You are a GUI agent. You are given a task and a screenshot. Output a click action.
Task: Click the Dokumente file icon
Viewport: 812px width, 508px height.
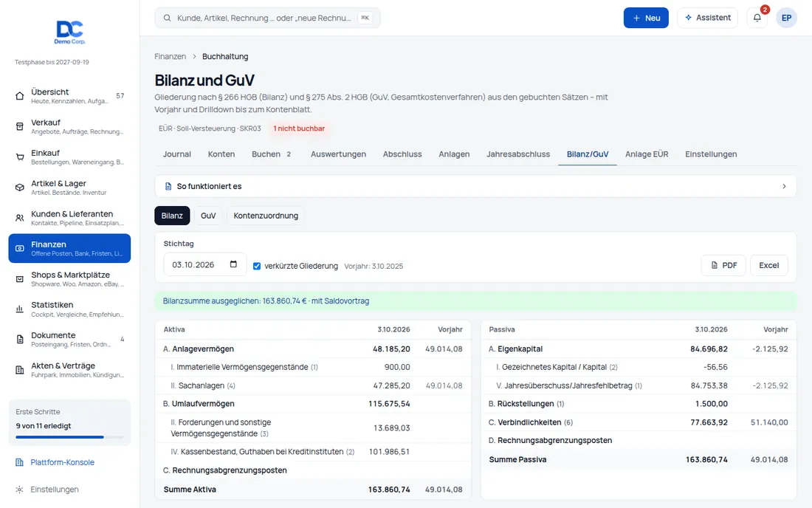click(20, 340)
